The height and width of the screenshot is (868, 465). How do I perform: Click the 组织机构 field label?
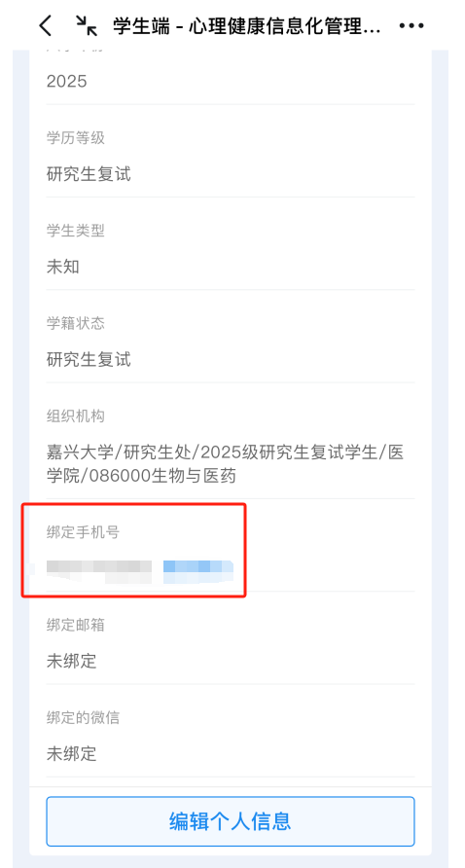tap(75, 416)
